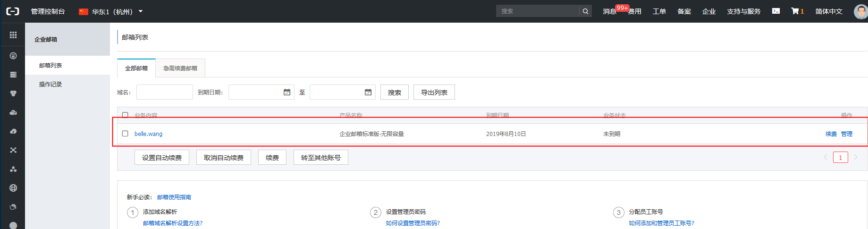Click the user avatar in top right
Screen dimensions: 868x229
(x=860, y=11)
